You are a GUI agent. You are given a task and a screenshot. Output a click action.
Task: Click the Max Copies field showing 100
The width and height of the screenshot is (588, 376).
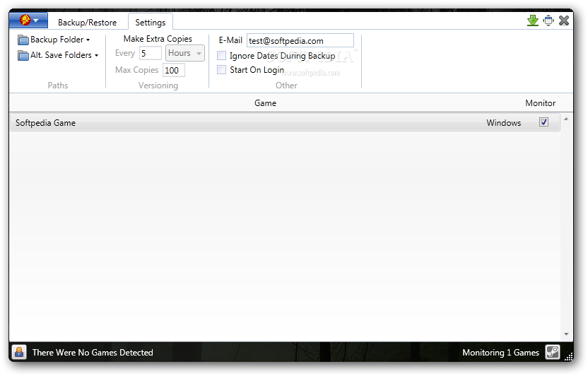pyautogui.click(x=174, y=70)
